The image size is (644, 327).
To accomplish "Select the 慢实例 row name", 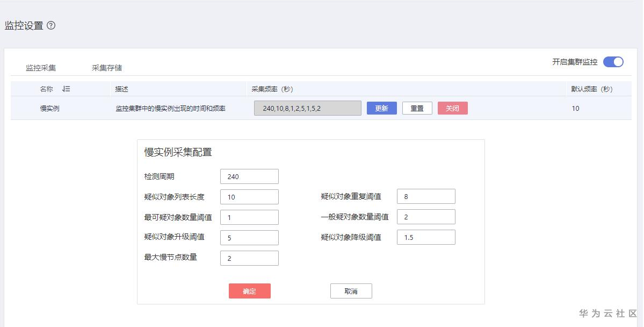I will pyautogui.click(x=49, y=108).
